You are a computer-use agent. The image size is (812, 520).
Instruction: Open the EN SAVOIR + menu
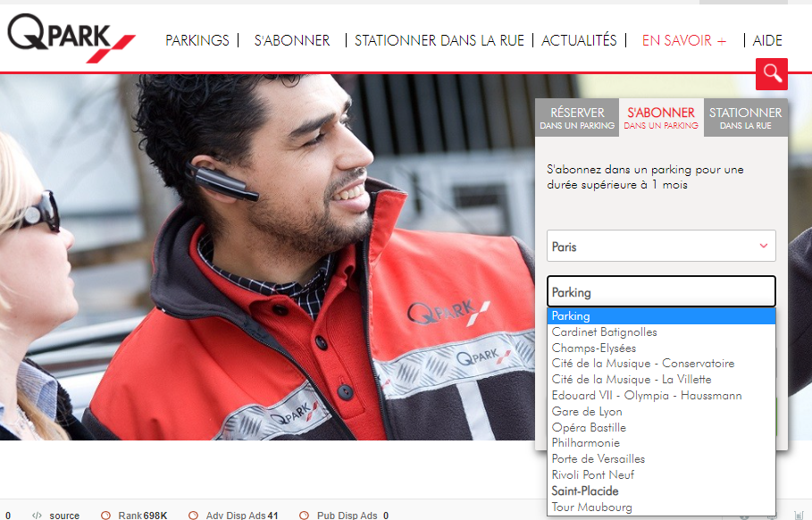[684, 40]
